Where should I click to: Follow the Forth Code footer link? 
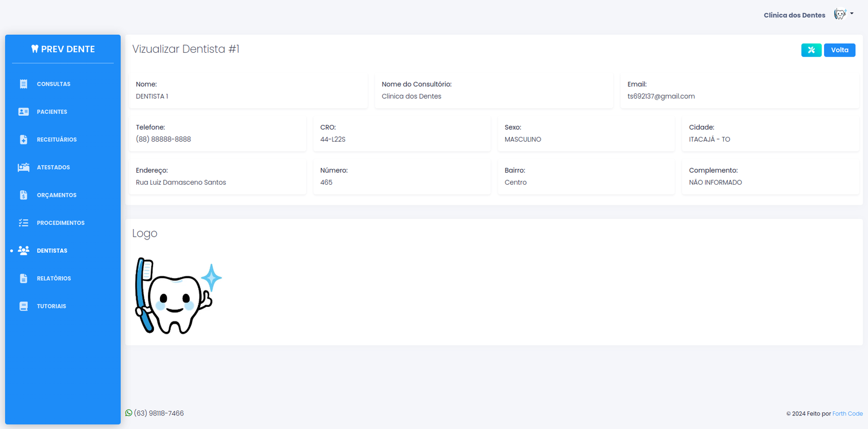847,414
